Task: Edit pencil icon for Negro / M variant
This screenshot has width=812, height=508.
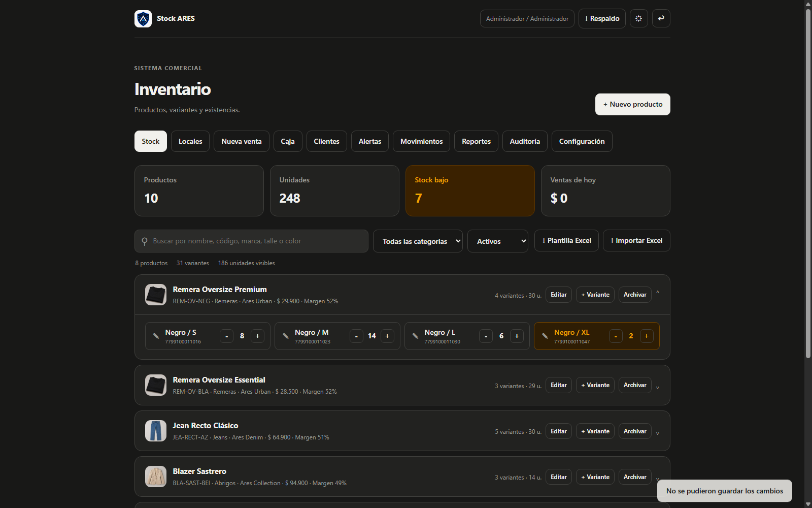Action: pos(286,336)
